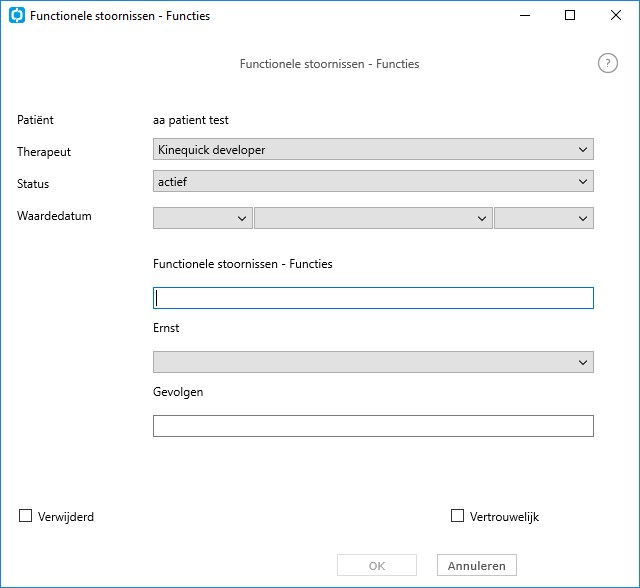Click the OK button
The height and width of the screenshot is (588, 640).
(377, 565)
